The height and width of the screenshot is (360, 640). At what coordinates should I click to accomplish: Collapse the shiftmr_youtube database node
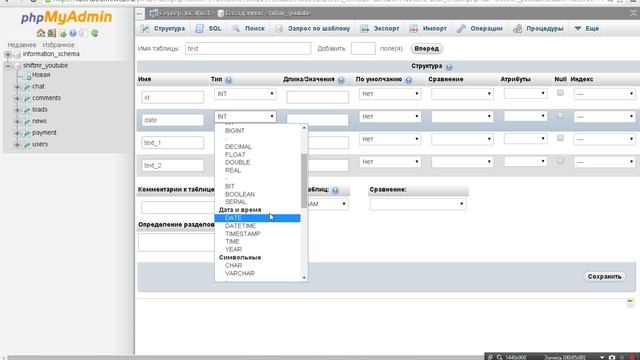8,66
